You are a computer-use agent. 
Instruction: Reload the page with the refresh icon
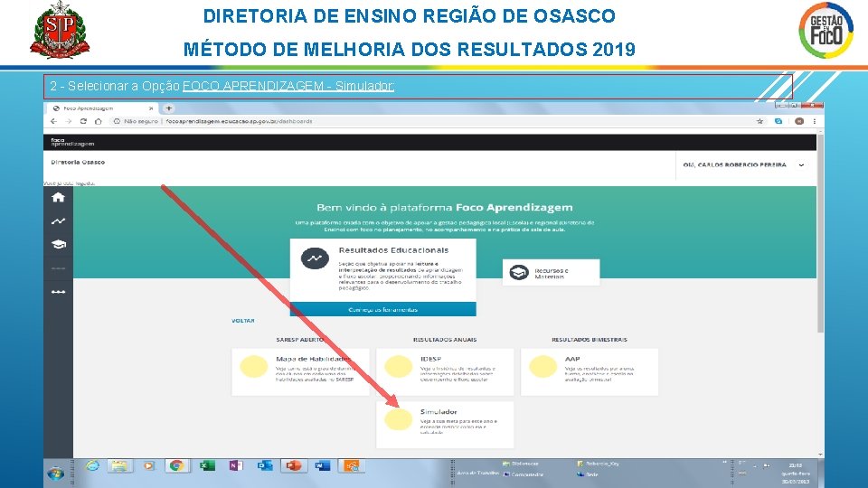[x=83, y=121]
